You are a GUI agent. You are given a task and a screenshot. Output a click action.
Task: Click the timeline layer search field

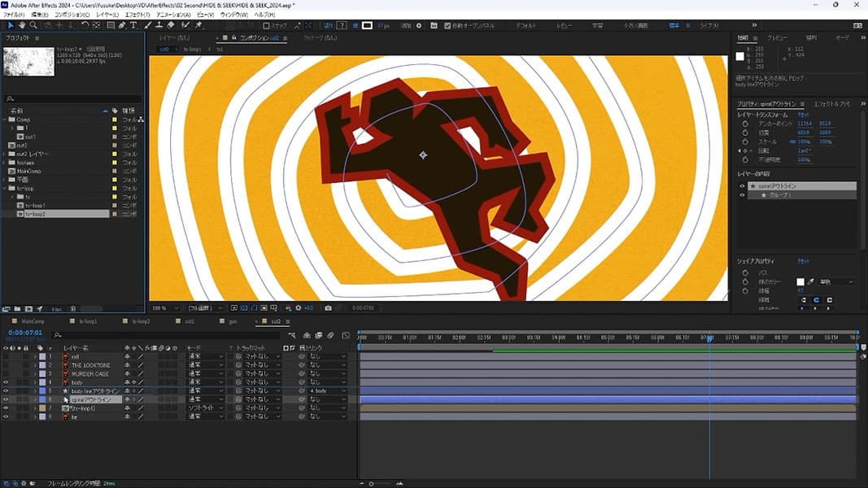pos(163,334)
